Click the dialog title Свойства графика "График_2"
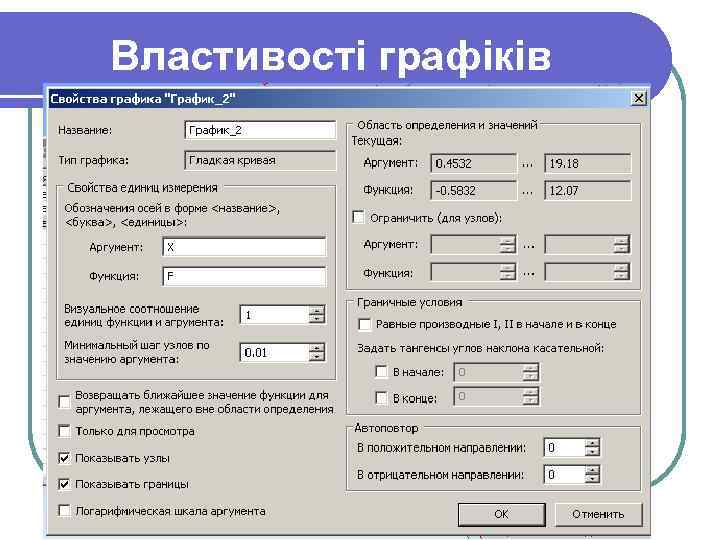This screenshot has height=540, width=720. coord(143,99)
